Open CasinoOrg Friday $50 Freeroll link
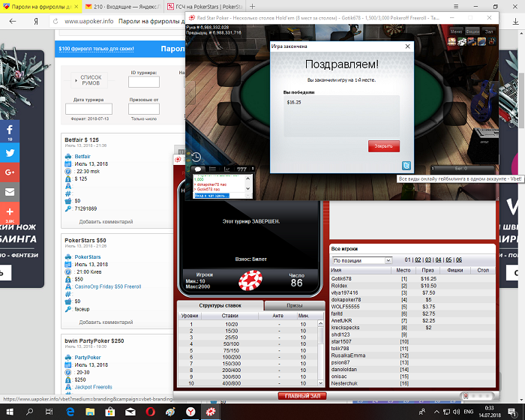The image size is (525, 420). click(108, 286)
